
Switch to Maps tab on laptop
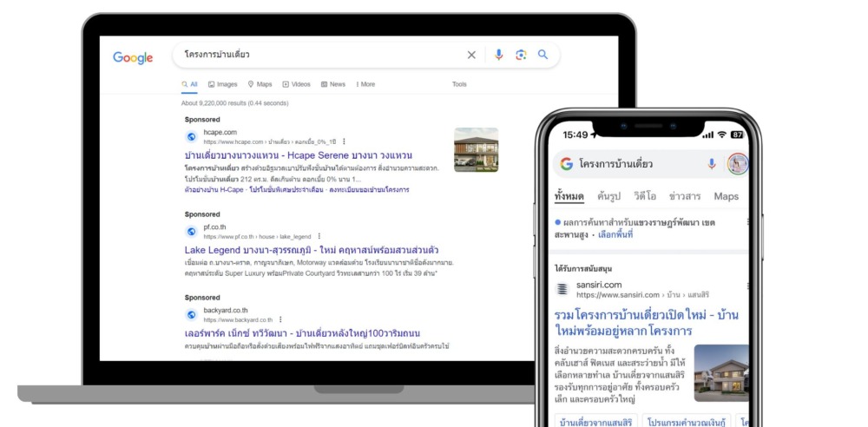click(260, 84)
